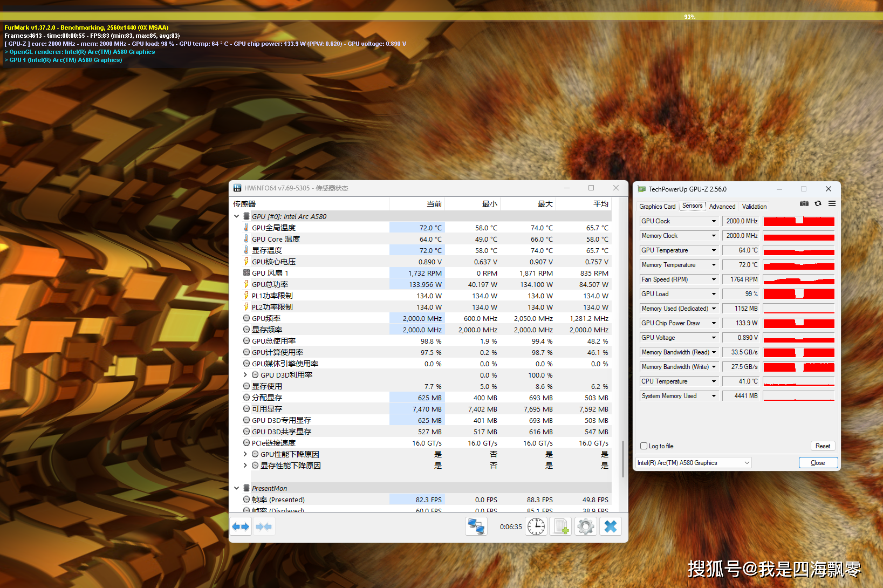Expand the GPU D3D利用率 row
Image resolution: width=883 pixels, height=588 pixels.
pos(245,375)
